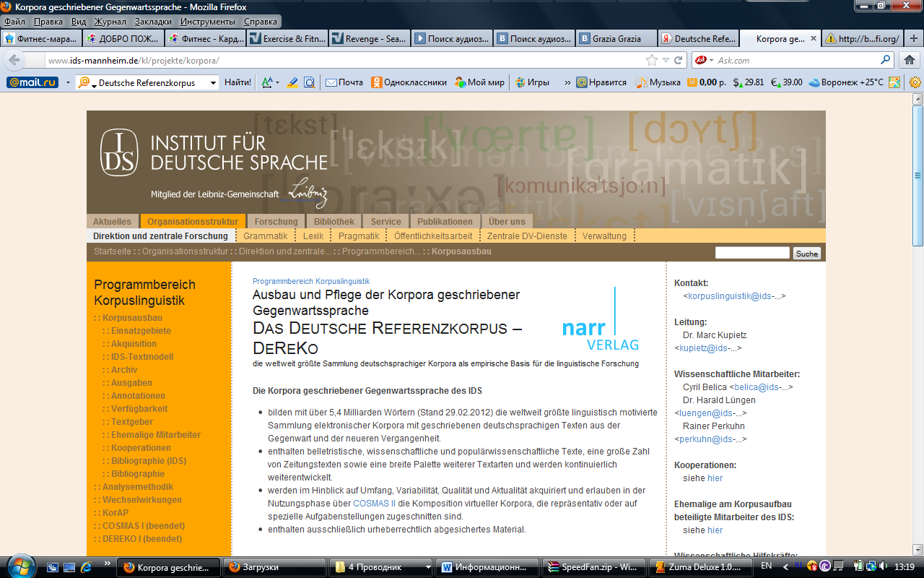924x578 pixels.
Task: Open Zentrale DV-Dienste submenu link
Action: pos(526,236)
